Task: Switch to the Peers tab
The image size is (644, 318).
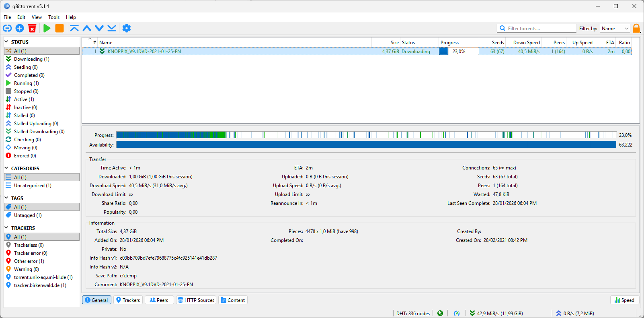Action: 159,300
